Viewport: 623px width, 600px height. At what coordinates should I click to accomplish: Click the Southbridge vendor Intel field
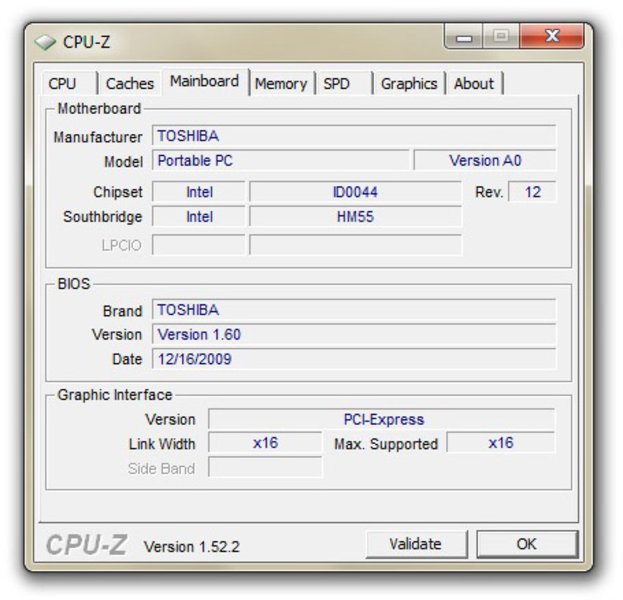[x=199, y=217]
